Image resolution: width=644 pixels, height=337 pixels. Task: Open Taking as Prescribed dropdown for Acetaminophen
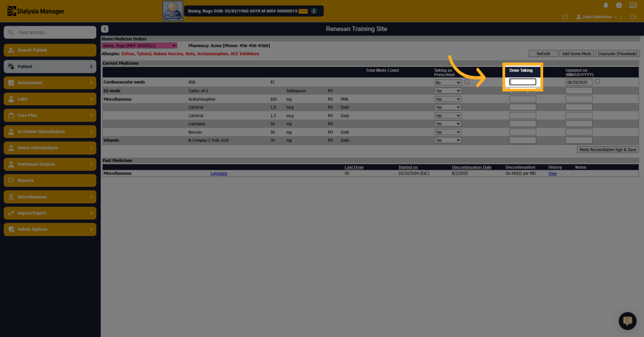[448, 99]
